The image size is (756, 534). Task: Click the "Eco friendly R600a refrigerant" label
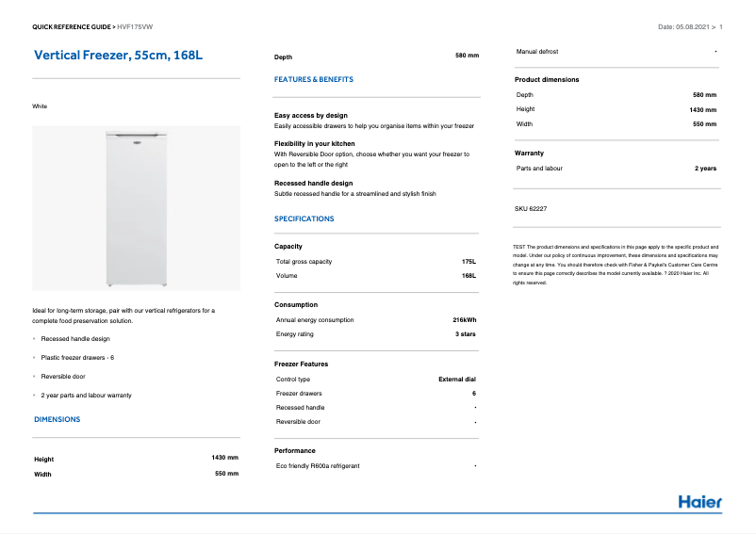coord(318,466)
